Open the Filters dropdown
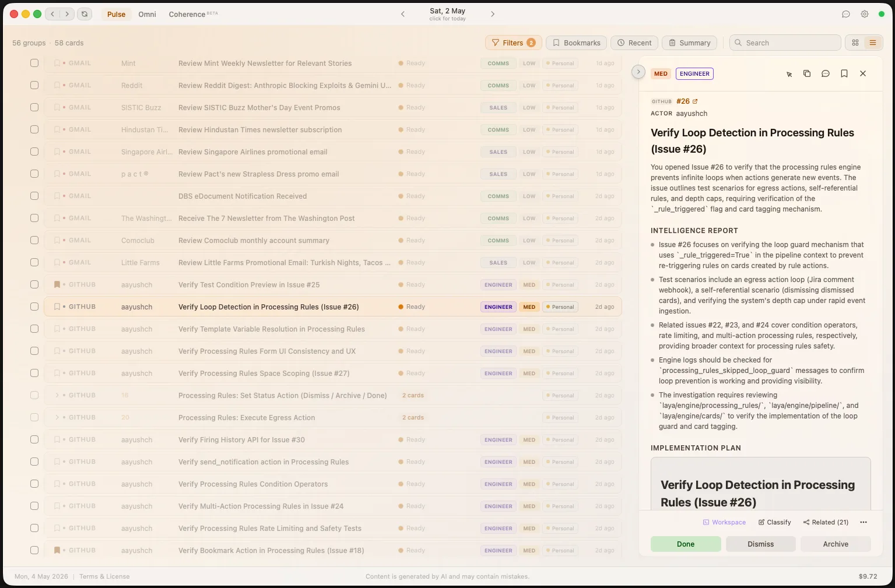This screenshot has height=588, width=895. tap(513, 43)
